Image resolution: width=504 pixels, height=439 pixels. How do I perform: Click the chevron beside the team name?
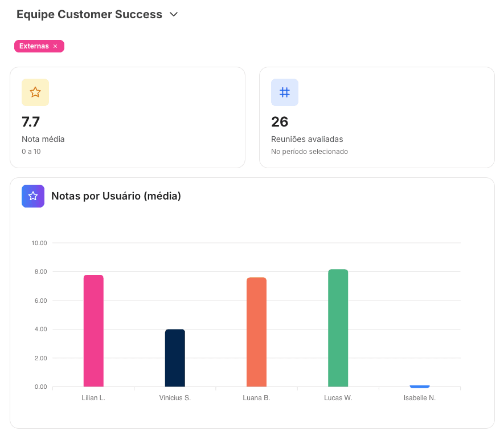point(173,14)
